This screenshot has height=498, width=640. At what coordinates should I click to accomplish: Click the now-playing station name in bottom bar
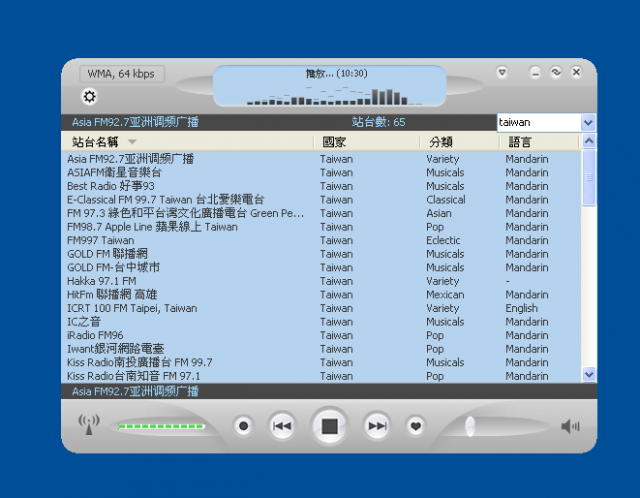click(135, 391)
